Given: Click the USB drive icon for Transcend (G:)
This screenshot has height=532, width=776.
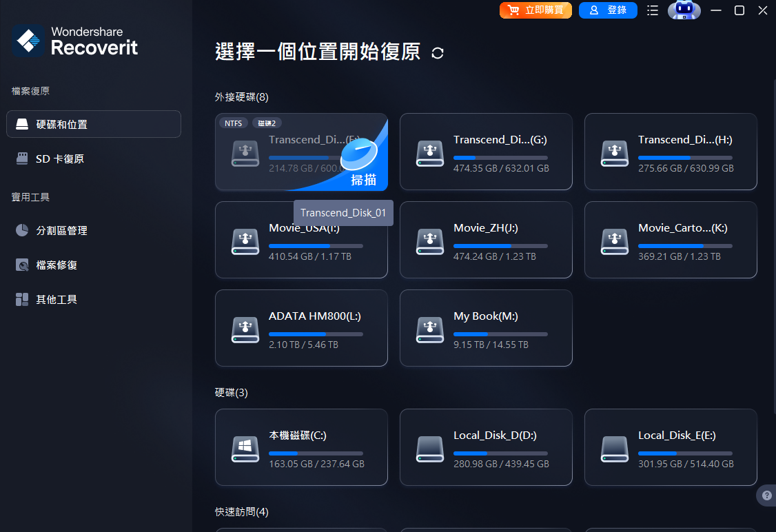Looking at the screenshot, I should (429, 154).
